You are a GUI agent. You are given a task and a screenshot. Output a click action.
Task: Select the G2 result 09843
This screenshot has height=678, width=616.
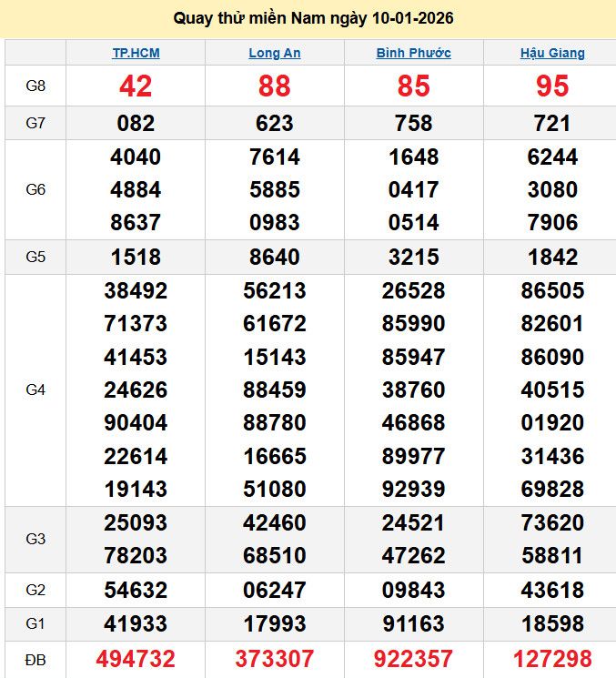[413, 590]
